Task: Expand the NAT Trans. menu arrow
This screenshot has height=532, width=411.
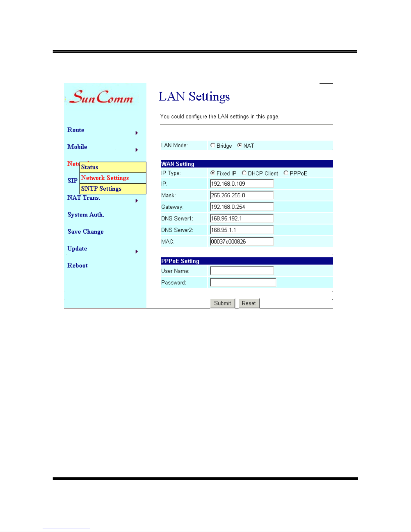Action: pos(137,201)
